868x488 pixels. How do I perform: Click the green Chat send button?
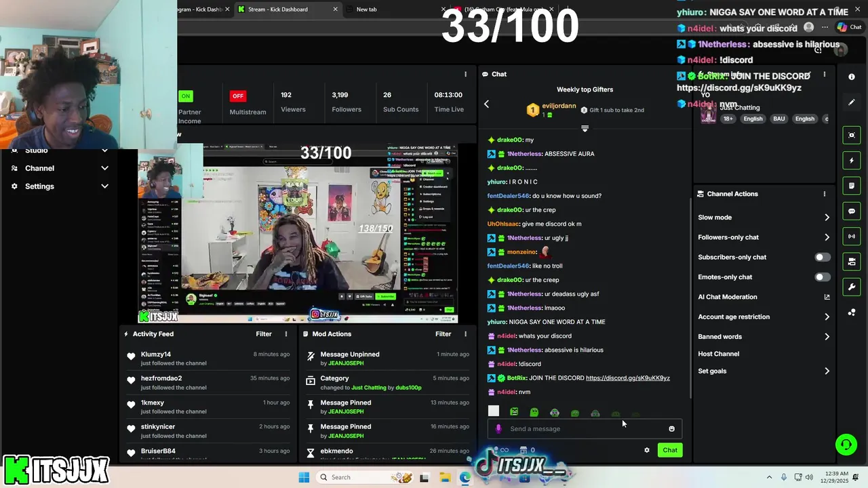pos(670,450)
